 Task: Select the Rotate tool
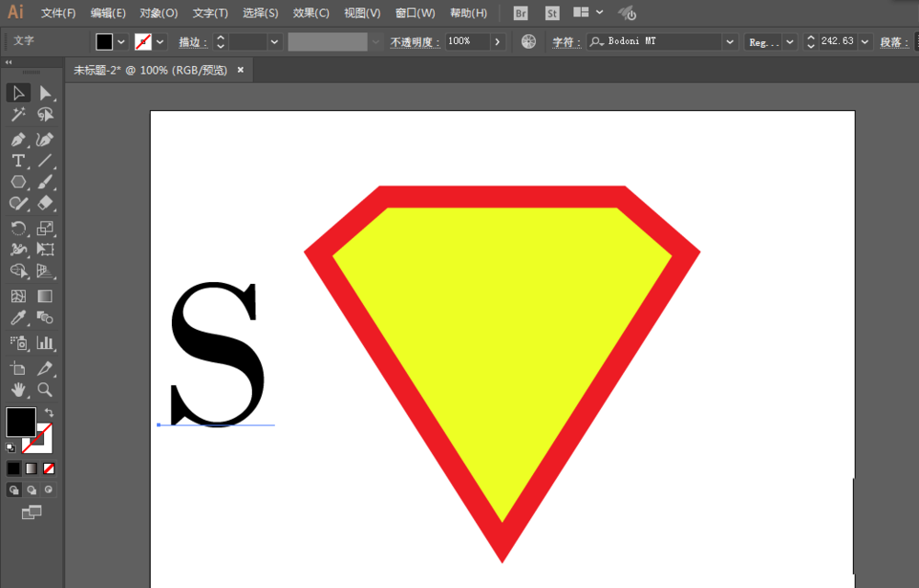pos(18,229)
